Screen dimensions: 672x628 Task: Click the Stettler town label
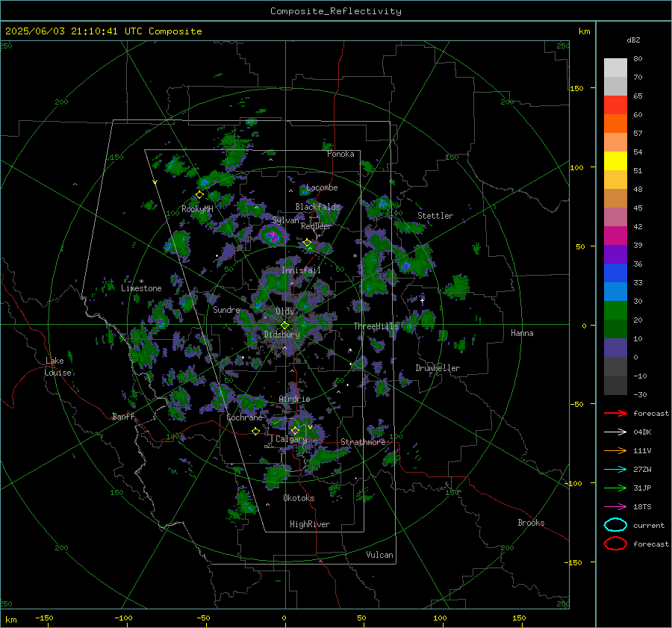(x=435, y=216)
